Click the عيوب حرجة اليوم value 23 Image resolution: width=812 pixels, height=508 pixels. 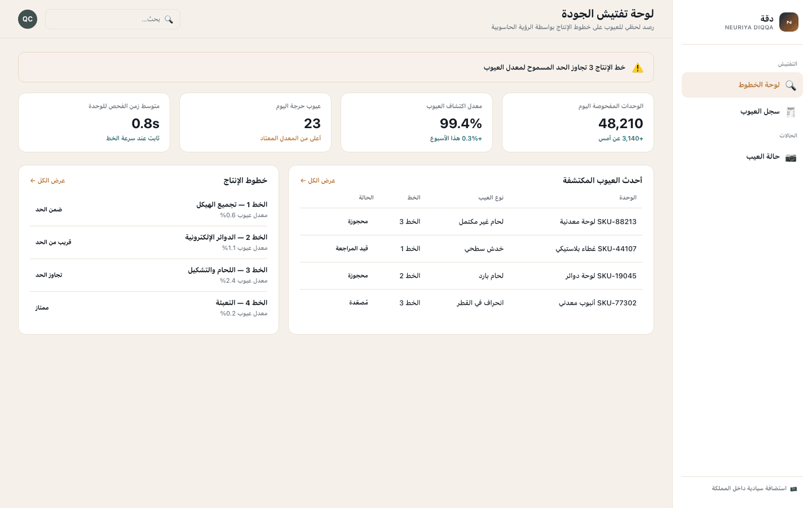(312, 124)
